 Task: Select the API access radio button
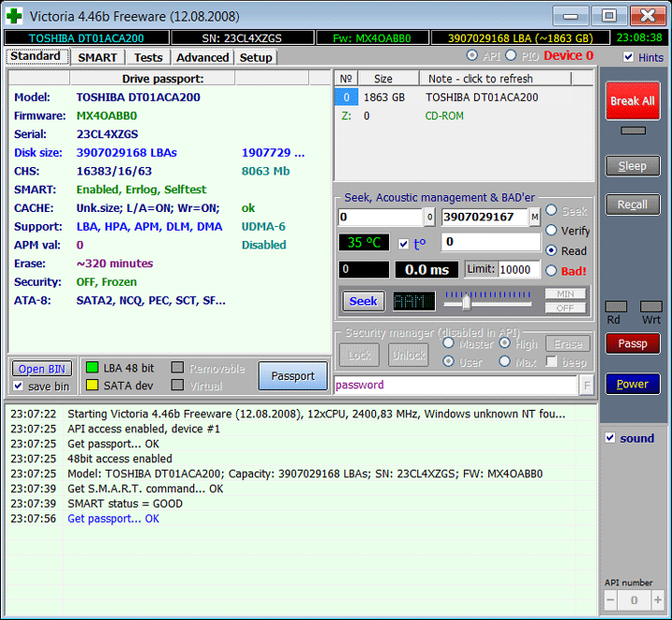pyautogui.click(x=472, y=55)
